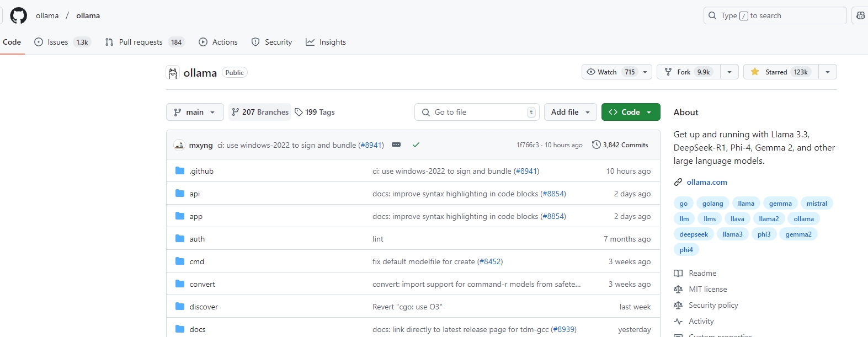Image resolution: width=868 pixels, height=337 pixels.
Task: Open the Copilot icon near search
Action: click(x=860, y=15)
